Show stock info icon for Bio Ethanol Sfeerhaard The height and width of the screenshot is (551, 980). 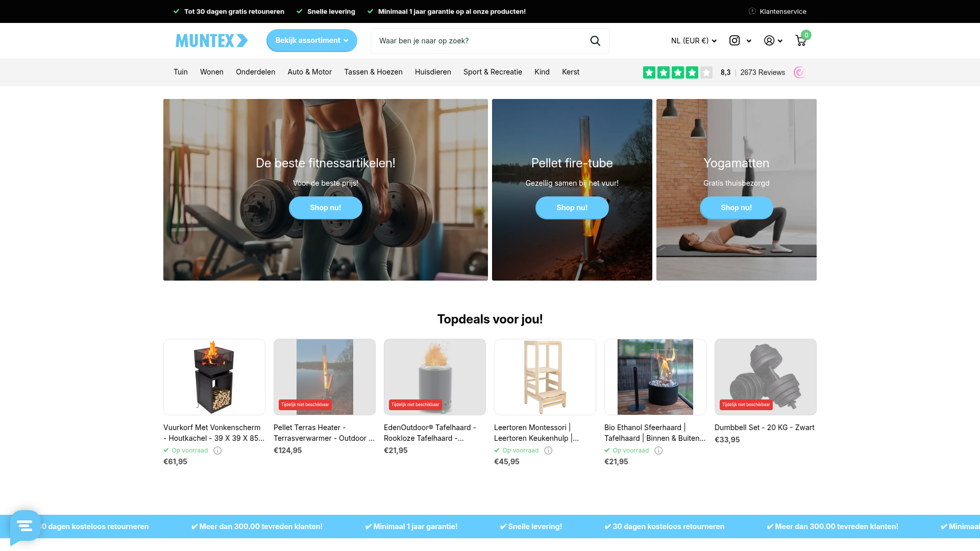click(658, 450)
